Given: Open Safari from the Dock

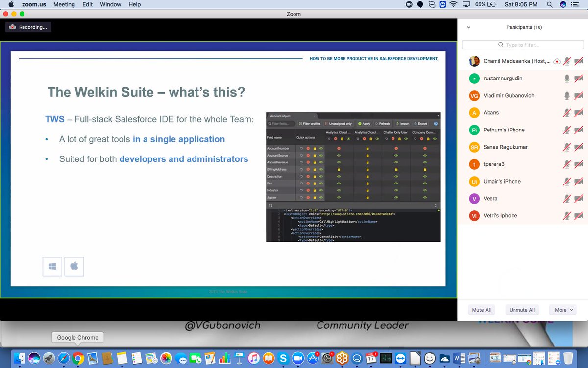Looking at the screenshot, I should tap(63, 358).
